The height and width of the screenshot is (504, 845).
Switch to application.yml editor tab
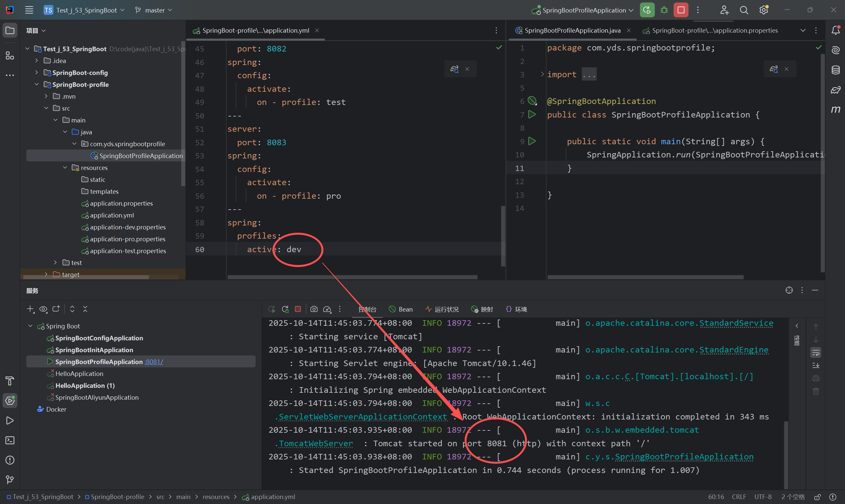pyautogui.click(x=256, y=31)
